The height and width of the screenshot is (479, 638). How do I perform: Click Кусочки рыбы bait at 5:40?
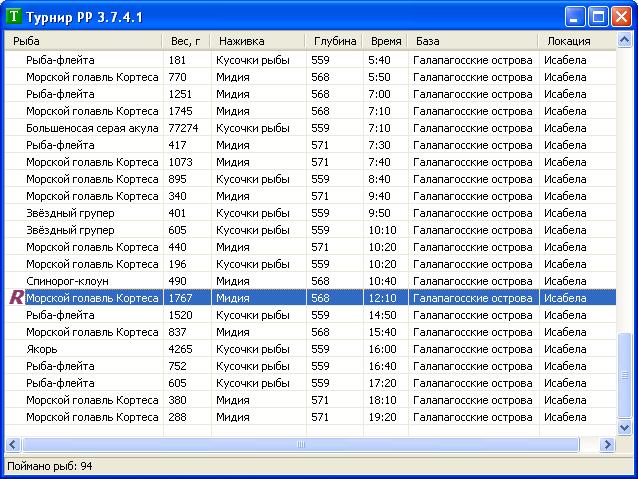tap(253, 60)
